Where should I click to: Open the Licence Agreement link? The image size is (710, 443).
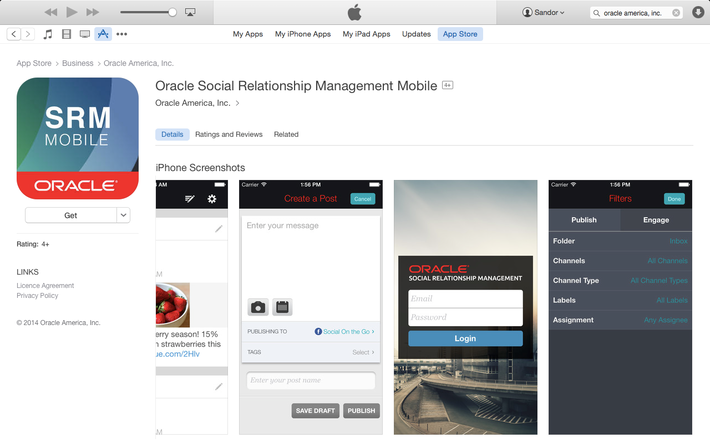[45, 285]
